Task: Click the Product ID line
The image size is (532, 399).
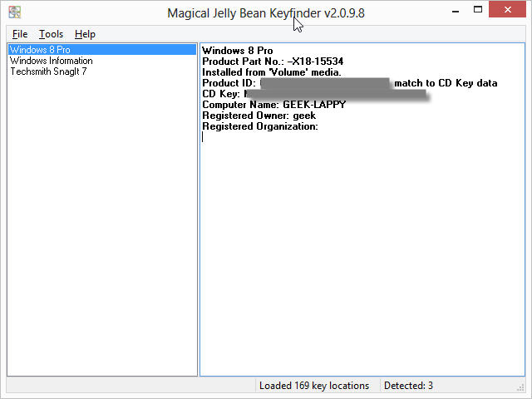Action: [349, 83]
